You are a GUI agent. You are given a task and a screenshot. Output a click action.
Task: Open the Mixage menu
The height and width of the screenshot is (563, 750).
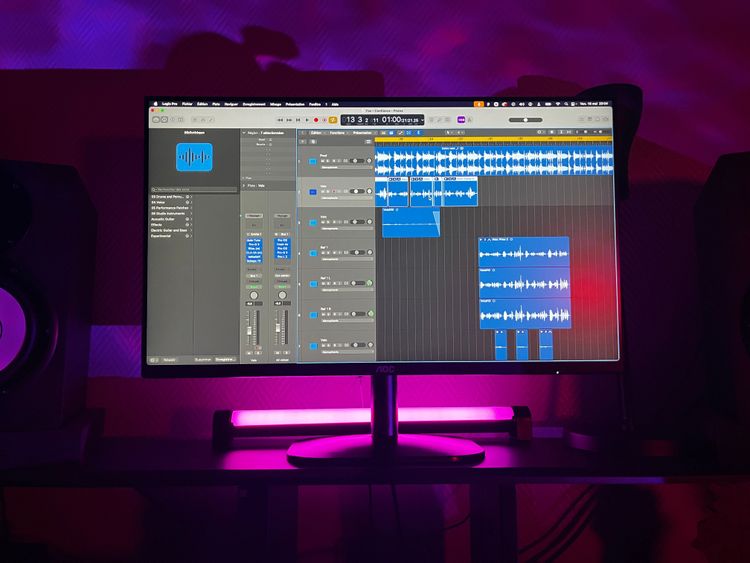[x=276, y=104]
